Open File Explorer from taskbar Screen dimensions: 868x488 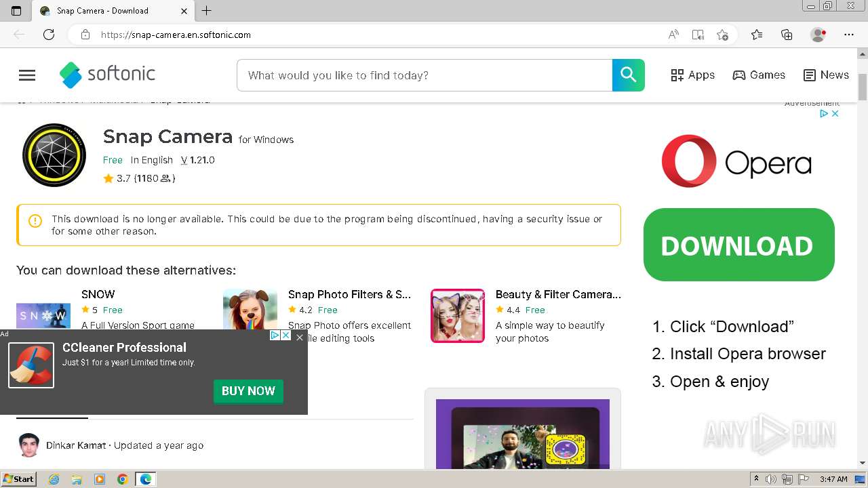click(x=77, y=479)
